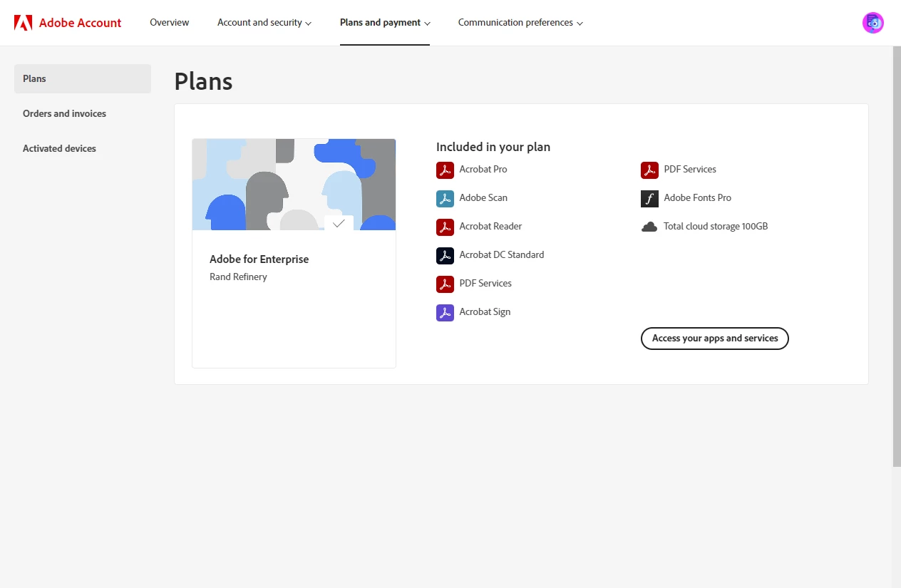
Task: Click the Acrobat Sign app icon
Action: (x=445, y=313)
